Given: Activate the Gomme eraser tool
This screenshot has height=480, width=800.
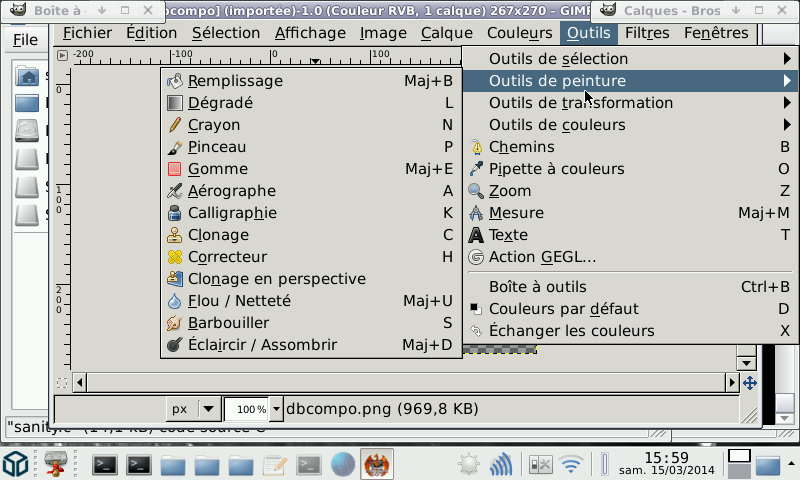Looking at the screenshot, I should point(217,169).
